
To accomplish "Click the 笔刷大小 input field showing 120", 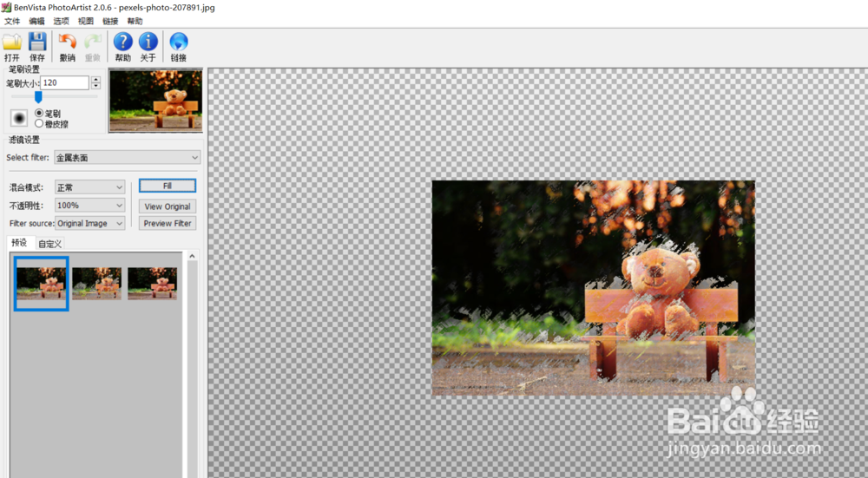I will click(65, 82).
